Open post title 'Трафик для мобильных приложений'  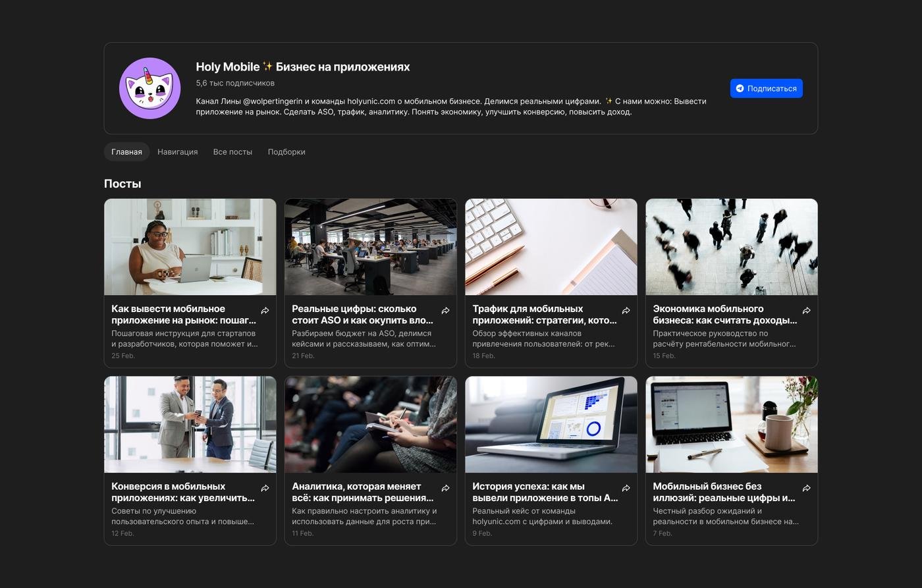click(x=544, y=314)
